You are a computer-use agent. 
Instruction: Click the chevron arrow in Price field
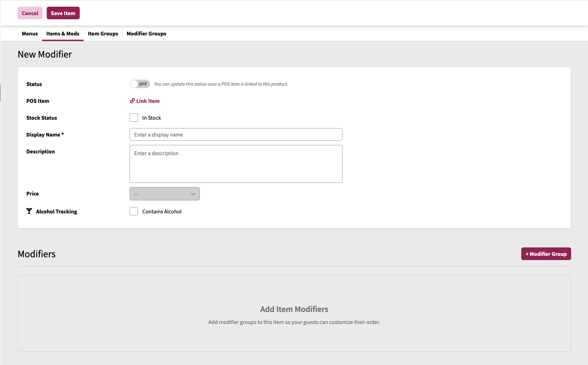coord(193,194)
